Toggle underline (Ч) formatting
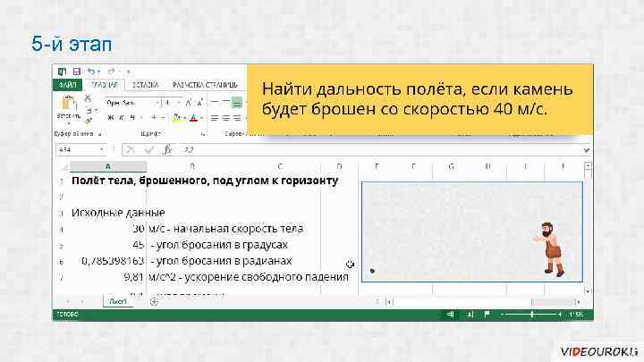Image resolution: width=644 pixels, height=362 pixels. pos(132,118)
